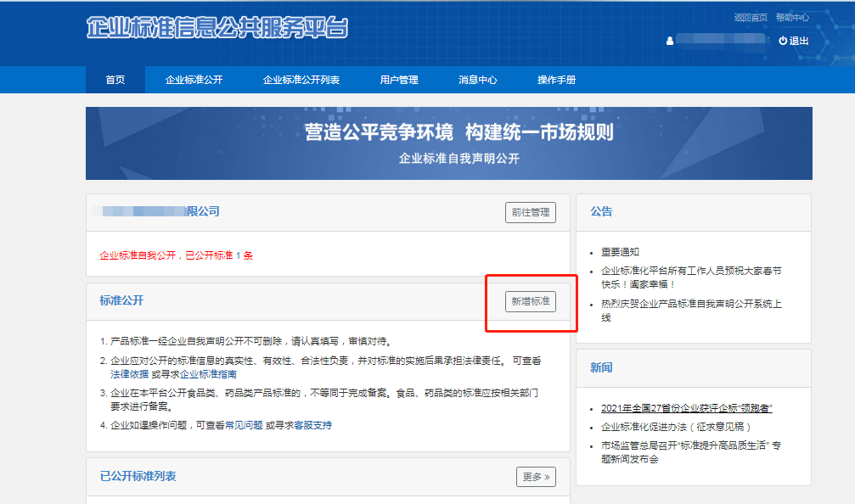Click the user avatar icon in header
The width and height of the screenshot is (855, 504).
click(x=669, y=41)
